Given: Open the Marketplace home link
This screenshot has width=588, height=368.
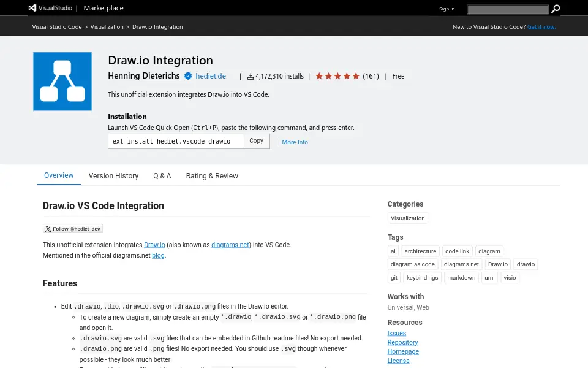Looking at the screenshot, I should tap(104, 8).
